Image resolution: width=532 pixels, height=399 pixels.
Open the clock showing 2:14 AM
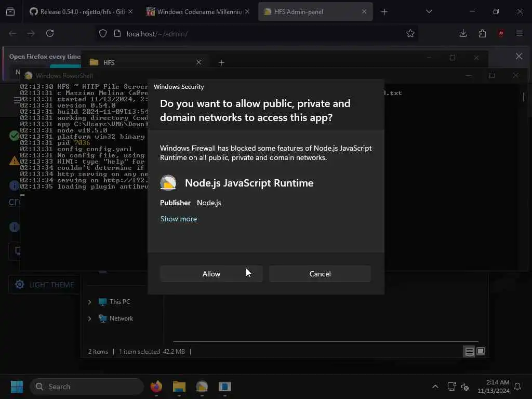coord(494,387)
